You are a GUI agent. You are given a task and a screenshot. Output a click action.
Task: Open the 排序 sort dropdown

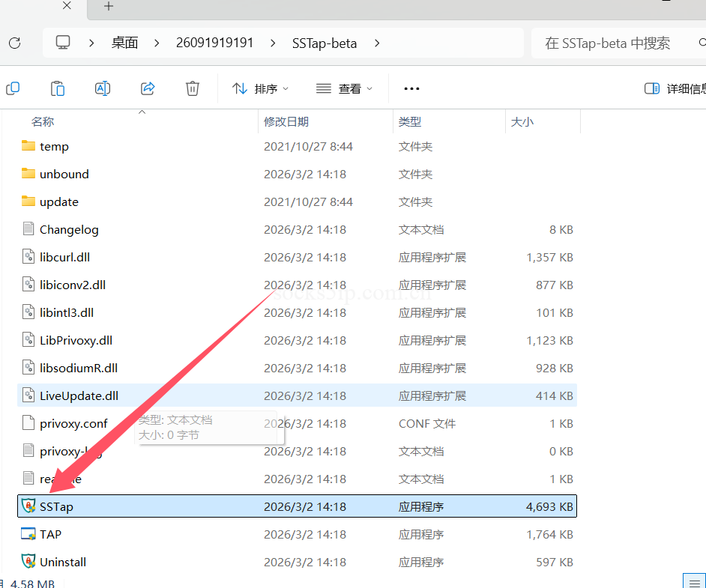tap(260, 88)
